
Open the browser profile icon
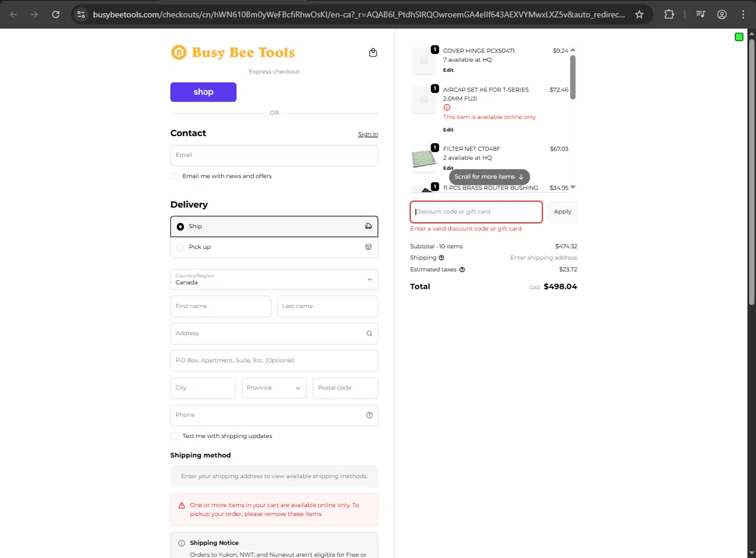[x=722, y=14]
